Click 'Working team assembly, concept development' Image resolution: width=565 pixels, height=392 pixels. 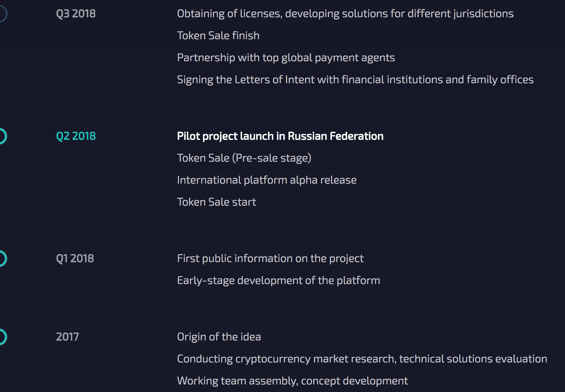(x=292, y=381)
